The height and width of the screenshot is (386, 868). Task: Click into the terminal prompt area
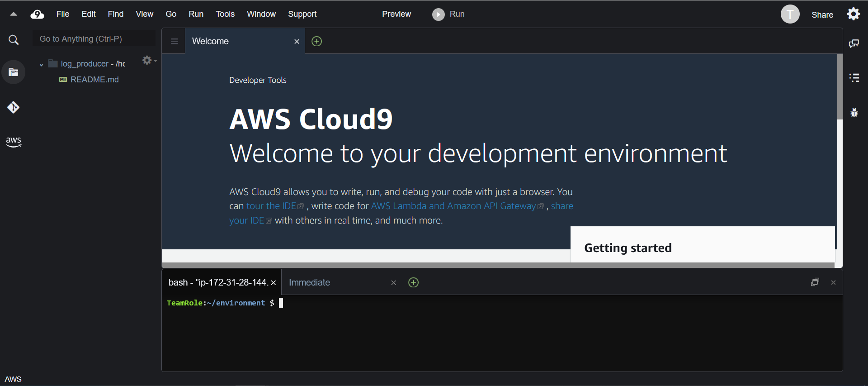click(x=502, y=333)
